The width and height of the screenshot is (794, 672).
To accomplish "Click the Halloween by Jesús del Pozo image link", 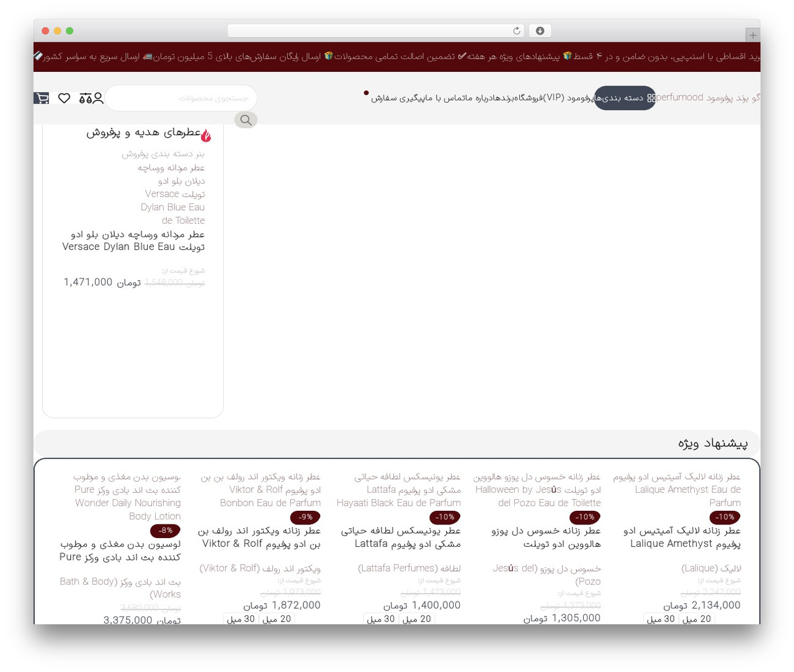I will click(537, 490).
